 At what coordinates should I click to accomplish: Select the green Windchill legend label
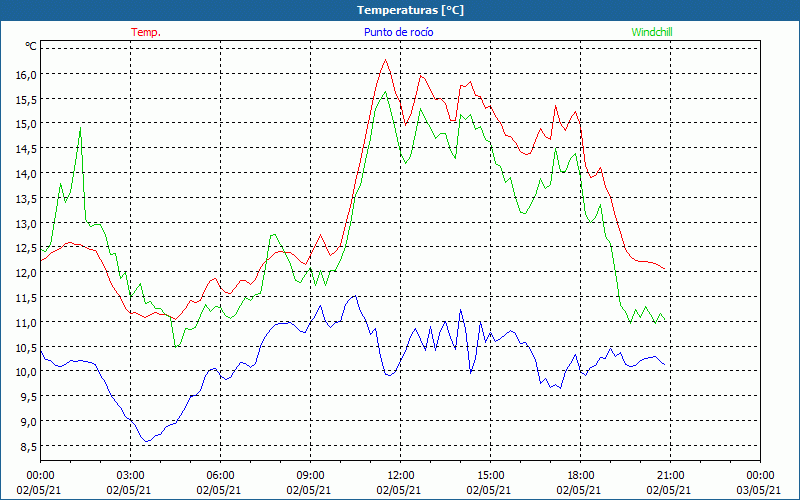click(652, 32)
